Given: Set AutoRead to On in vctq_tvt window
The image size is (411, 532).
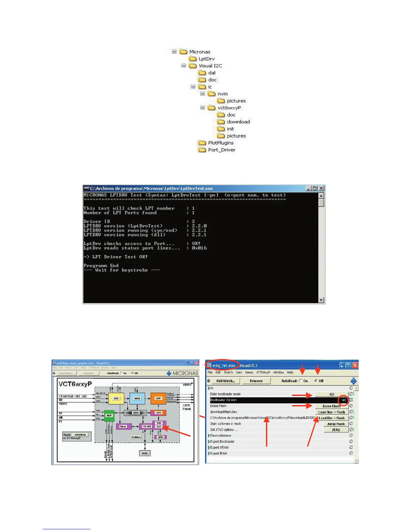Looking at the screenshot, I should click(x=301, y=381).
